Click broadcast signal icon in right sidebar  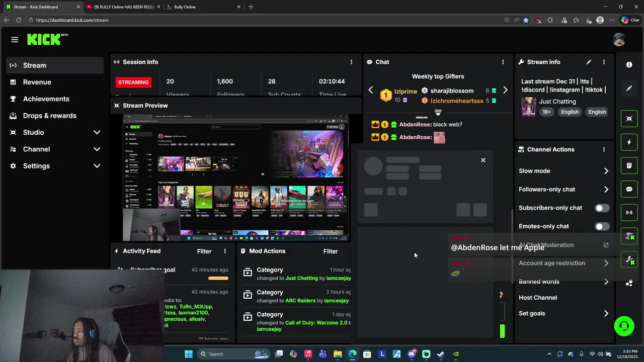(x=629, y=212)
